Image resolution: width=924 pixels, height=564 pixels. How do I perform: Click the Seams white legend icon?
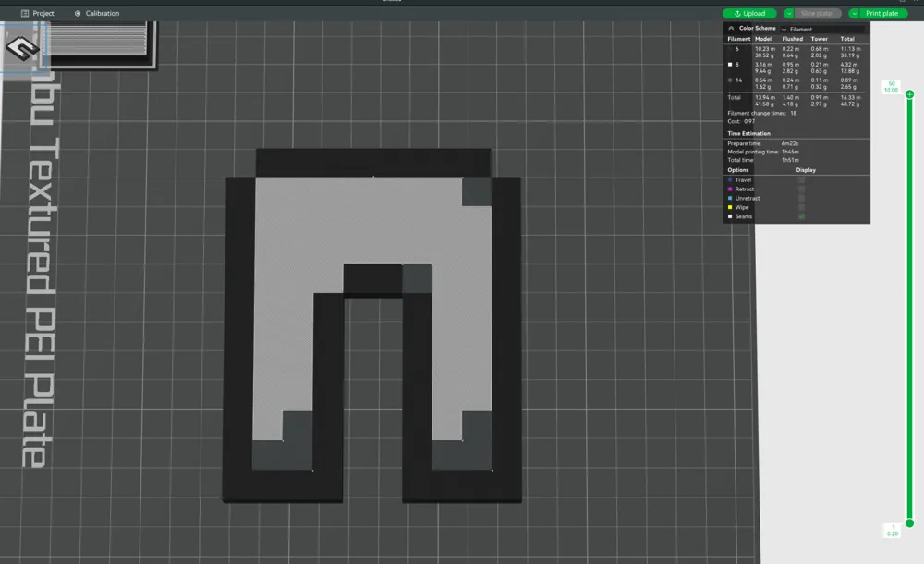730,216
